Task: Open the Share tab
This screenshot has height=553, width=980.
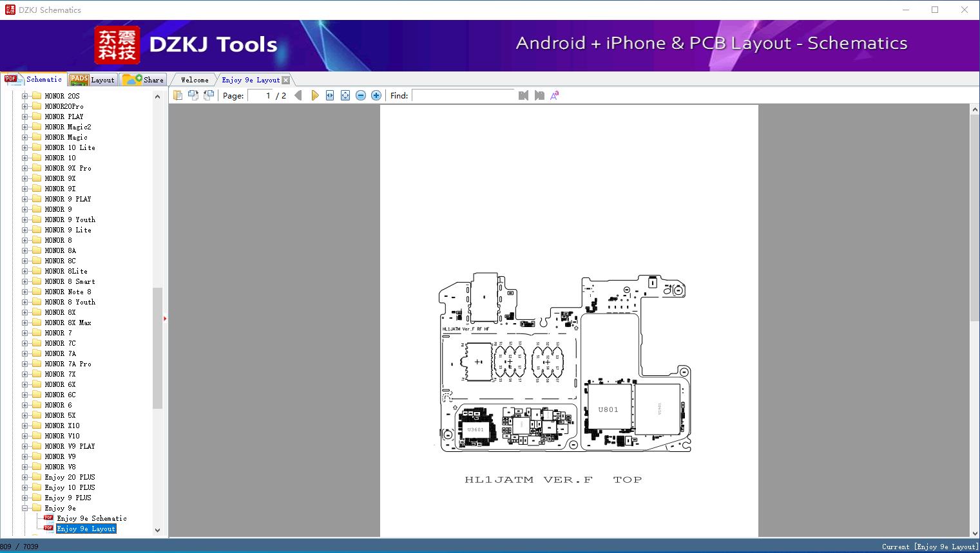Action: tap(144, 80)
